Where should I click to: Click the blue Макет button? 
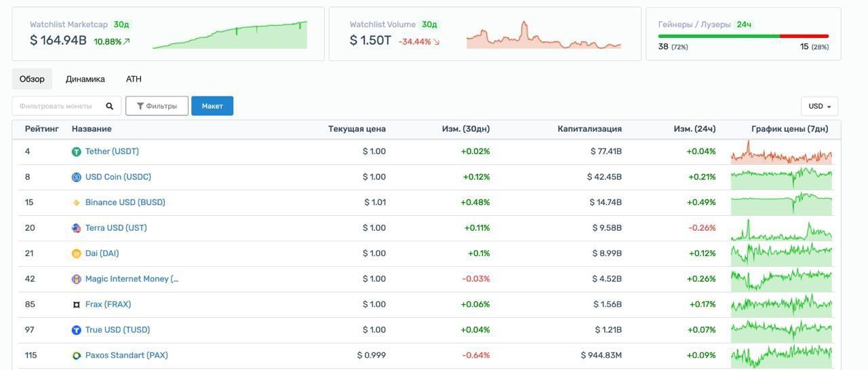tap(212, 106)
